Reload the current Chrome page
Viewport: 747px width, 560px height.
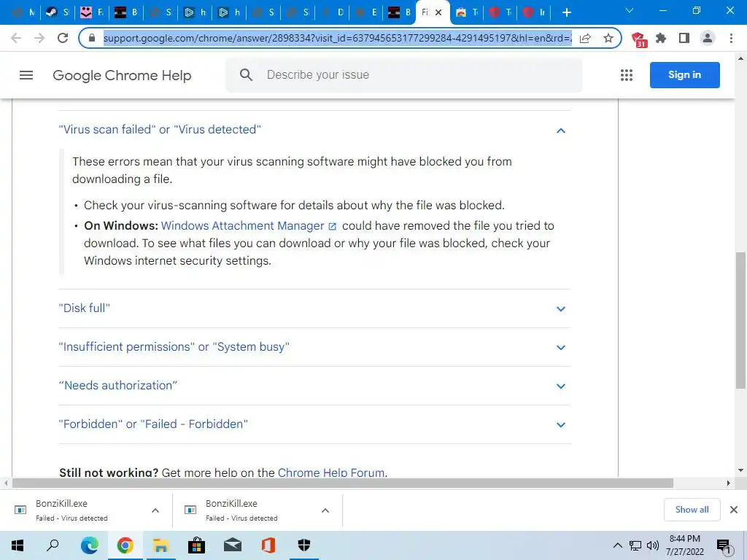(63, 38)
